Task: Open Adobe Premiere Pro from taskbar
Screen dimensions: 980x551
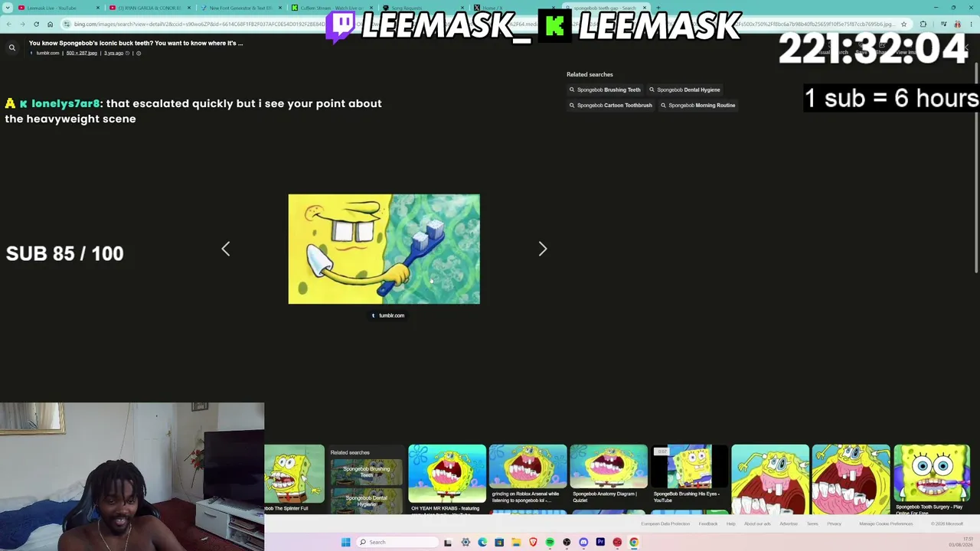Action: pyautogui.click(x=600, y=542)
